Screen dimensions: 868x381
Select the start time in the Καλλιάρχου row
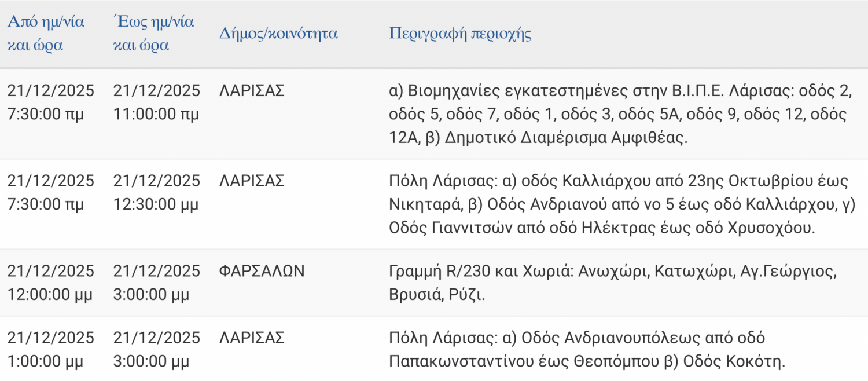point(50,193)
